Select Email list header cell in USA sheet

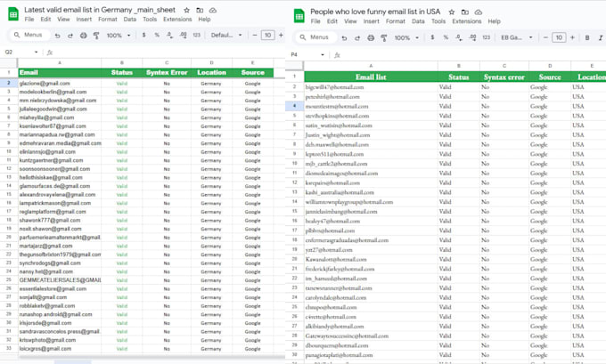(371, 77)
